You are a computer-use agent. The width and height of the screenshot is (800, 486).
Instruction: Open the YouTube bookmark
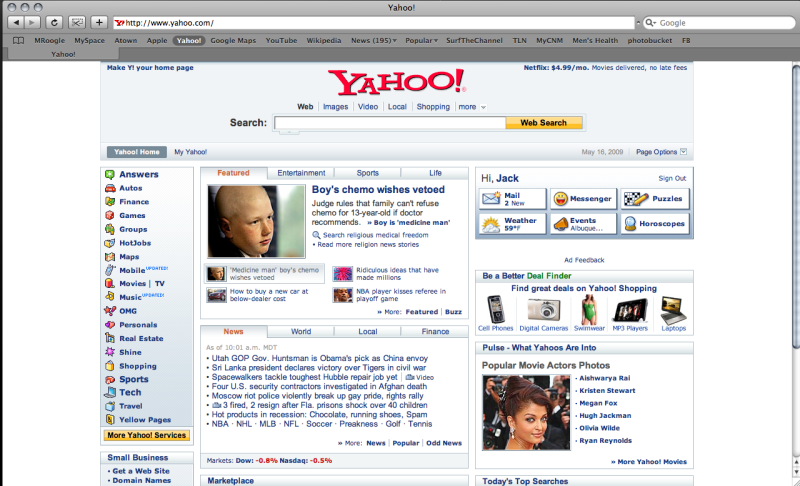pos(281,40)
